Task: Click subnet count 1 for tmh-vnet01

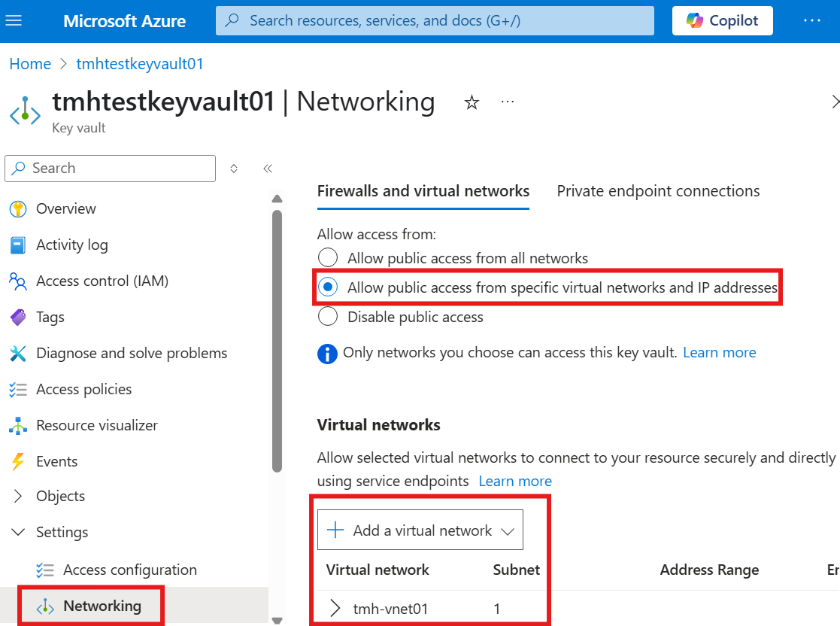Action: pos(496,609)
